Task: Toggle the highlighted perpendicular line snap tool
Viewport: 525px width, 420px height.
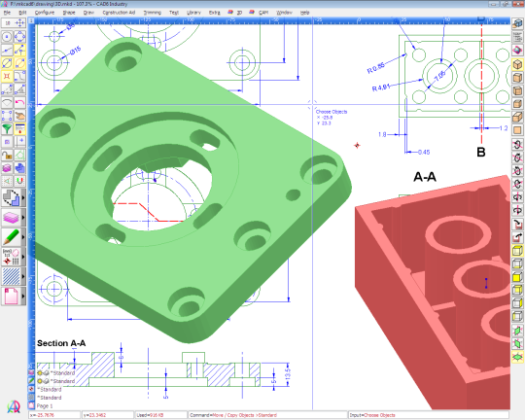Action: (19, 50)
